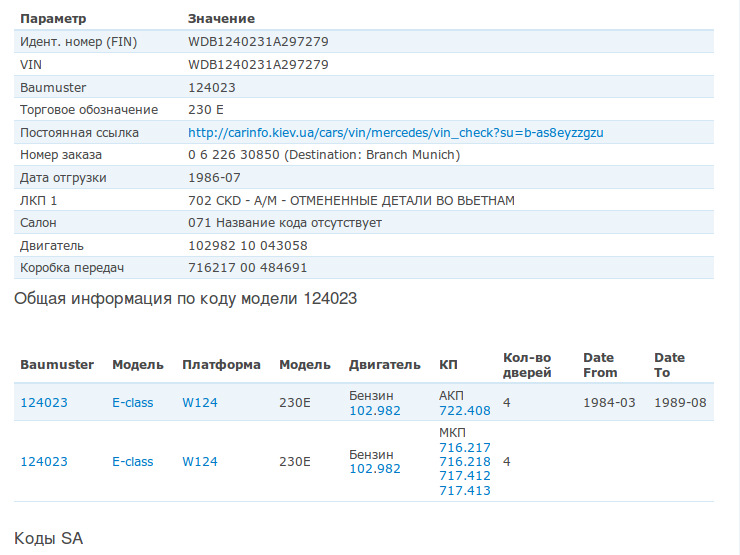Follow the E-class link in the МКП row
740x555 pixels.
pos(133,462)
